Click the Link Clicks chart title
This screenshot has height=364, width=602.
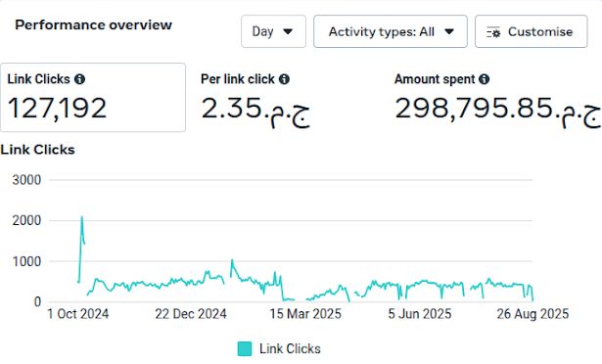tap(37, 150)
